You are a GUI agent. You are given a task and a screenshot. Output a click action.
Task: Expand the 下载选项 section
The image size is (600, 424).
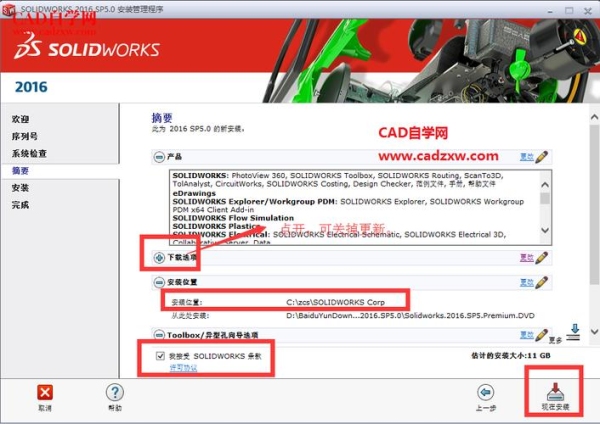159,258
